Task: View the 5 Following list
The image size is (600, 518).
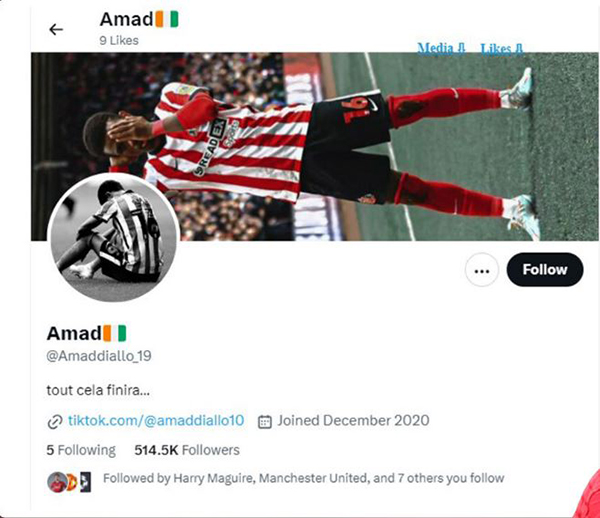Action: click(81, 450)
